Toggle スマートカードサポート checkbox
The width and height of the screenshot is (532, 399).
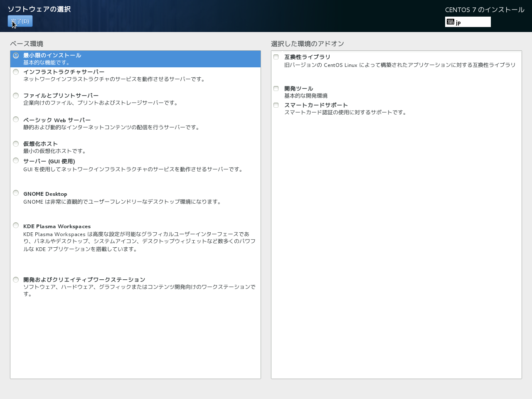click(x=276, y=105)
